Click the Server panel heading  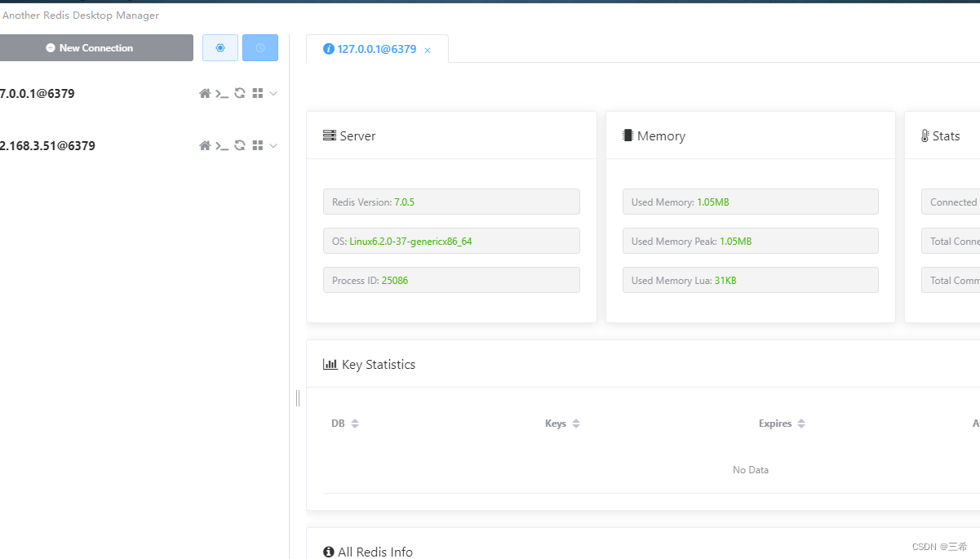(358, 136)
